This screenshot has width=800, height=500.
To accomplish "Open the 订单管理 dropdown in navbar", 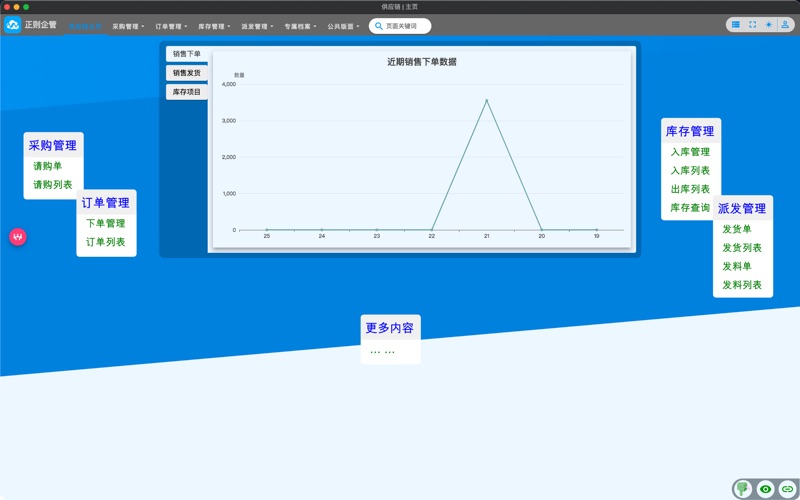I will click(171, 27).
